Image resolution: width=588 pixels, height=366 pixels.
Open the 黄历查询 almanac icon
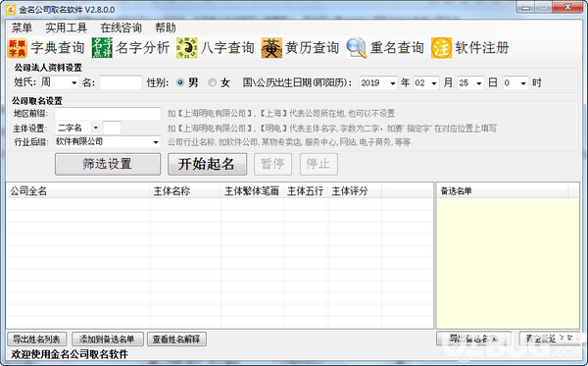pos(271,48)
